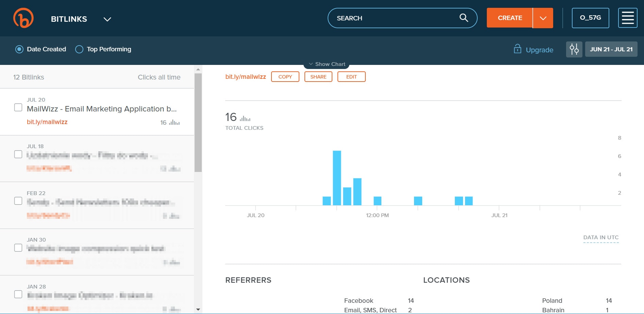The width and height of the screenshot is (644, 314).
Task: Click the Clicks all time header
Action: pyautogui.click(x=159, y=77)
